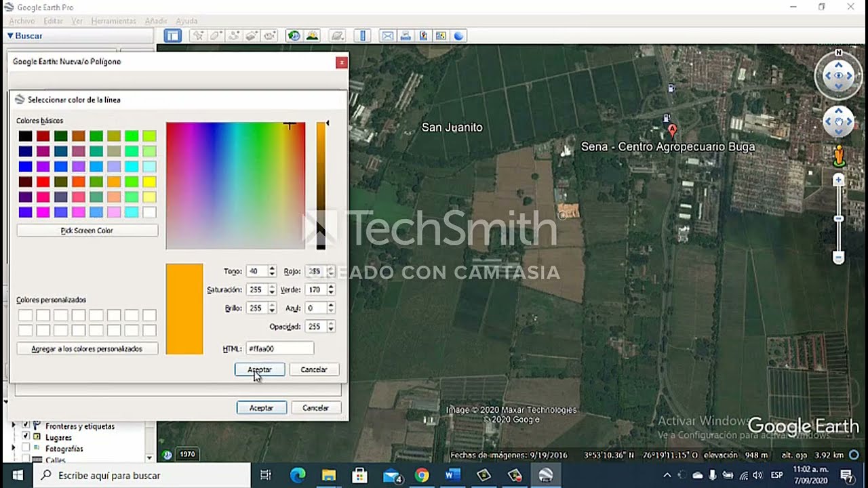Viewport: 868px width, 488px height.
Task: Click View in Google Maps toolbar icon
Action: point(441,36)
